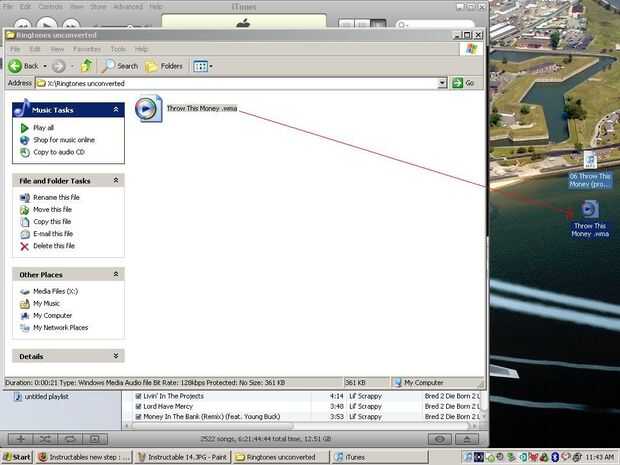Click Play all in Music Tasks

point(43,128)
